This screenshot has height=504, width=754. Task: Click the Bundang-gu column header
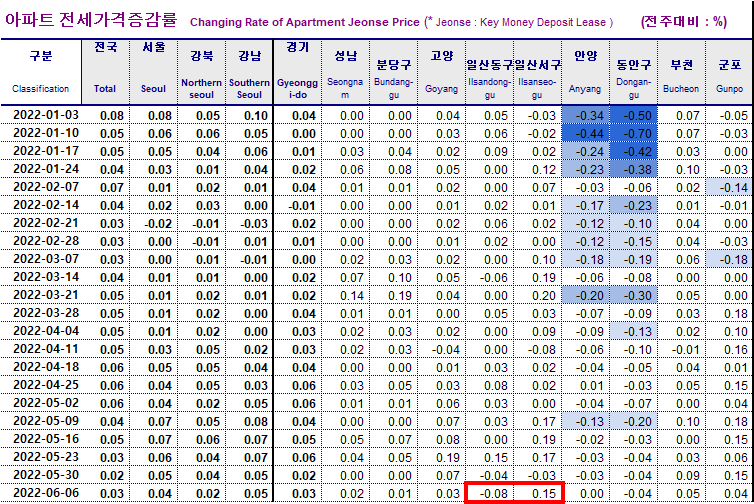(394, 72)
